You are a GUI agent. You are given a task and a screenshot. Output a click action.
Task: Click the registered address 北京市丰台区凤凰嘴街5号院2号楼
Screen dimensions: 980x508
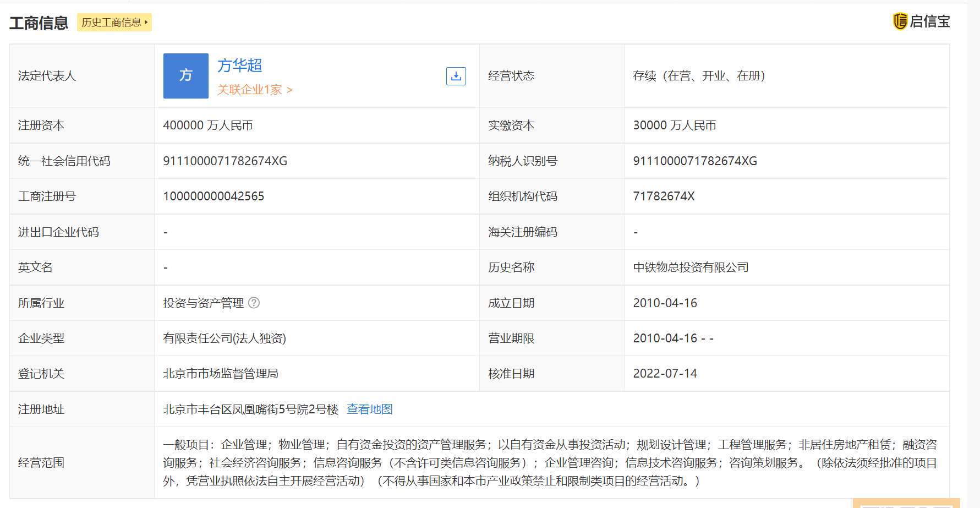(x=250, y=409)
